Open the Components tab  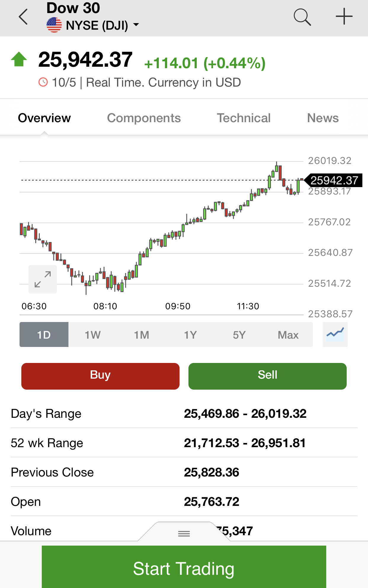point(144,118)
